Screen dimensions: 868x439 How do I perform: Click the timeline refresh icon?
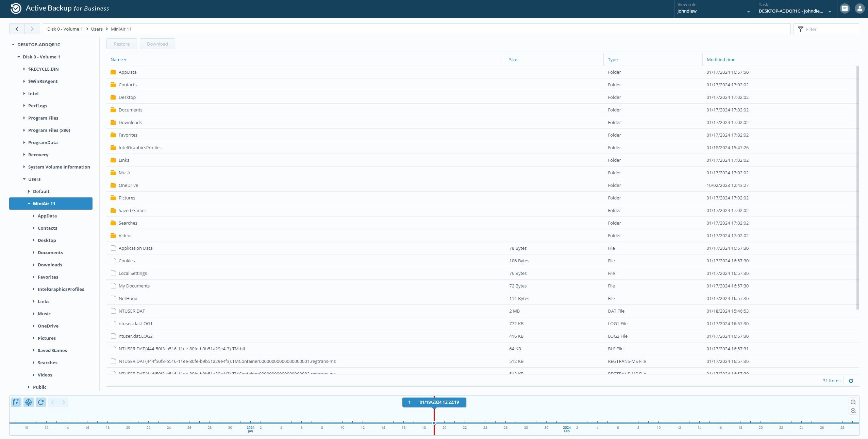point(41,402)
